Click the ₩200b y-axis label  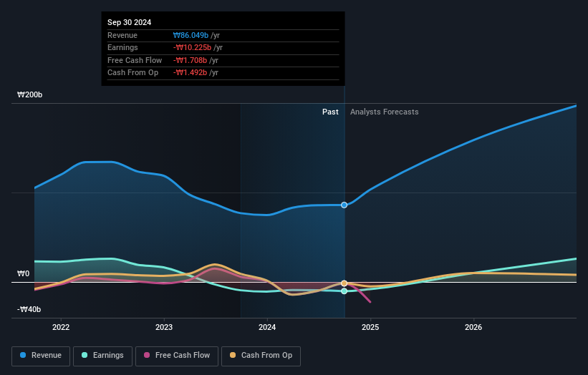(x=29, y=94)
